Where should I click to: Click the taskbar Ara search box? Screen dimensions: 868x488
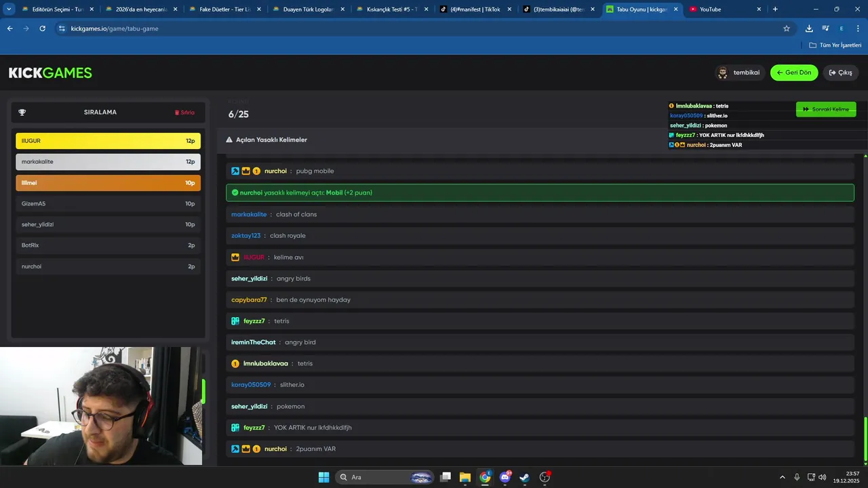384,477
